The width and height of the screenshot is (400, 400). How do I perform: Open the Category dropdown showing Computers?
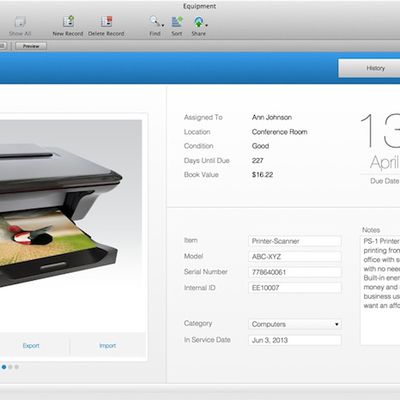(295, 324)
